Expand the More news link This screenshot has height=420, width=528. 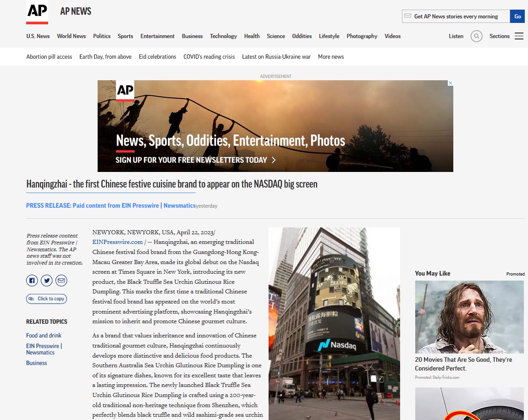click(330, 57)
